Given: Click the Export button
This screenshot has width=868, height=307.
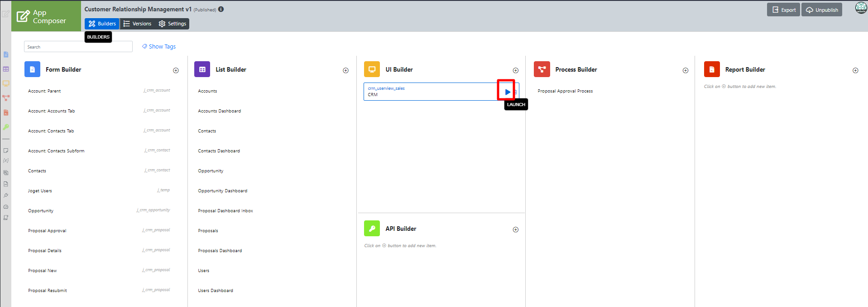Looking at the screenshot, I should (783, 10).
